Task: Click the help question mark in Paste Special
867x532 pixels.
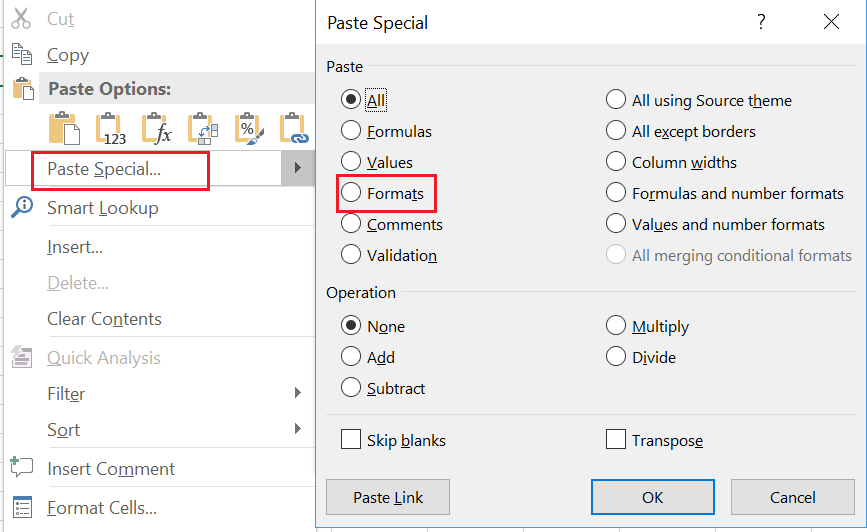Action: pos(761,22)
